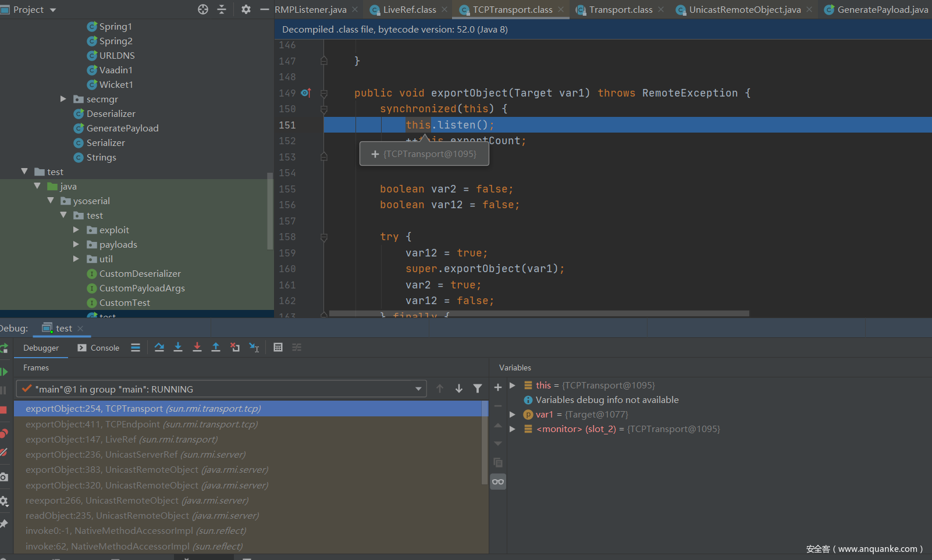Select exportObject:411, TCPEndpoint stack frame

[x=141, y=425]
